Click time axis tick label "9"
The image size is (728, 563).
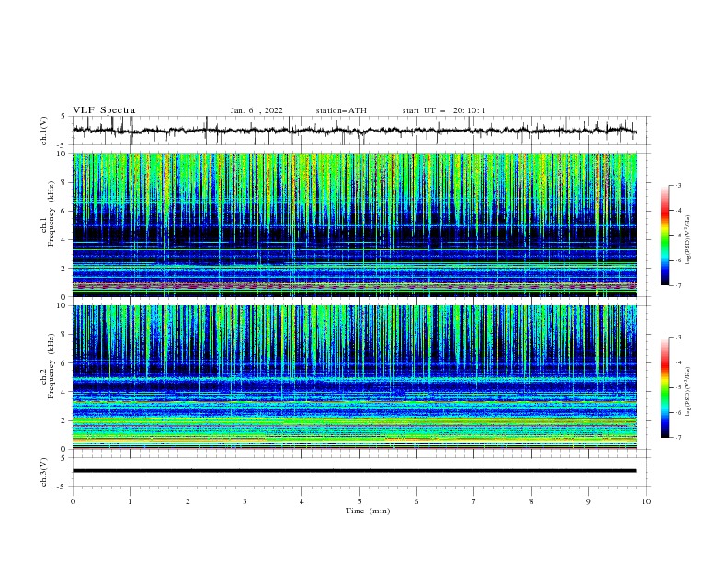pyautogui.click(x=588, y=501)
